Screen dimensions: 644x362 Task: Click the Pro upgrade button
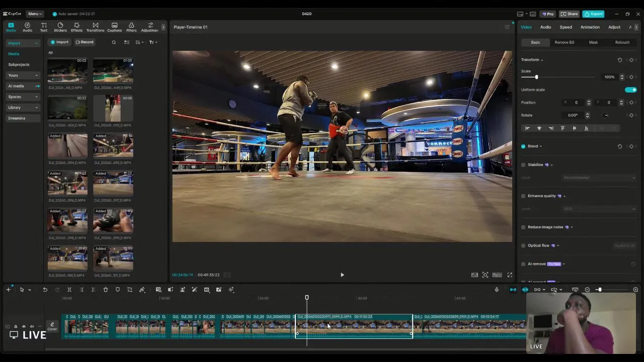[548, 14]
